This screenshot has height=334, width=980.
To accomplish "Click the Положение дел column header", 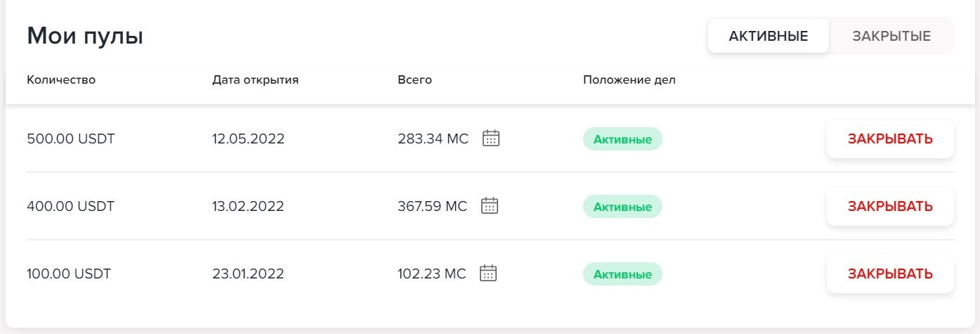I will coord(629,79).
